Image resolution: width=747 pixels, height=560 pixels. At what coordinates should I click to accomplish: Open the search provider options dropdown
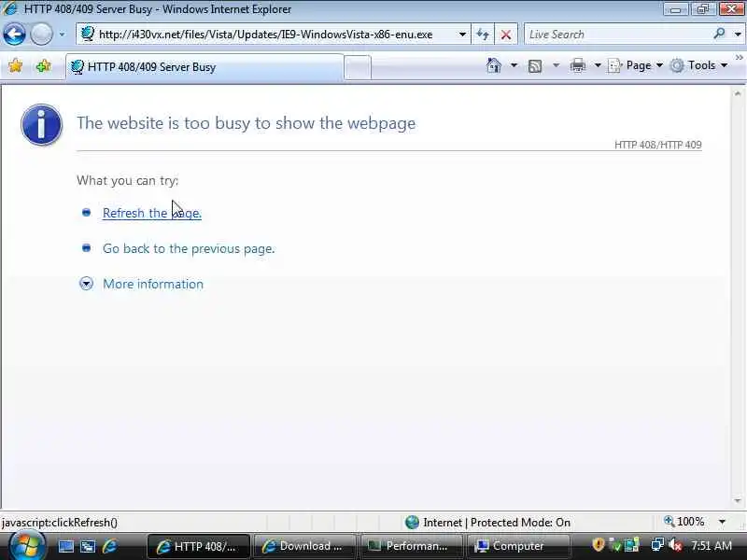[x=738, y=35]
